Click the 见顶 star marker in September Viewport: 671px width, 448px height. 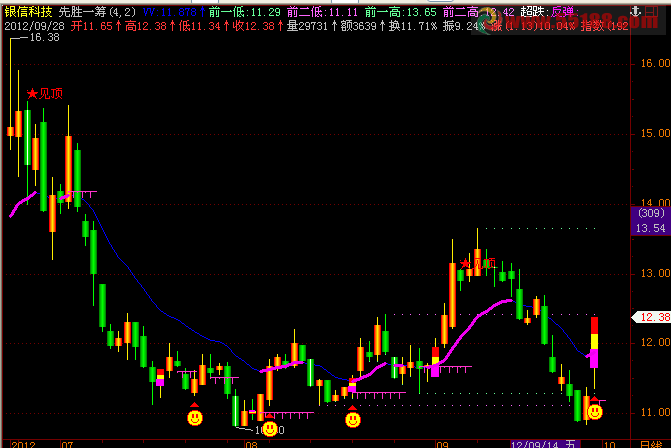(478, 263)
